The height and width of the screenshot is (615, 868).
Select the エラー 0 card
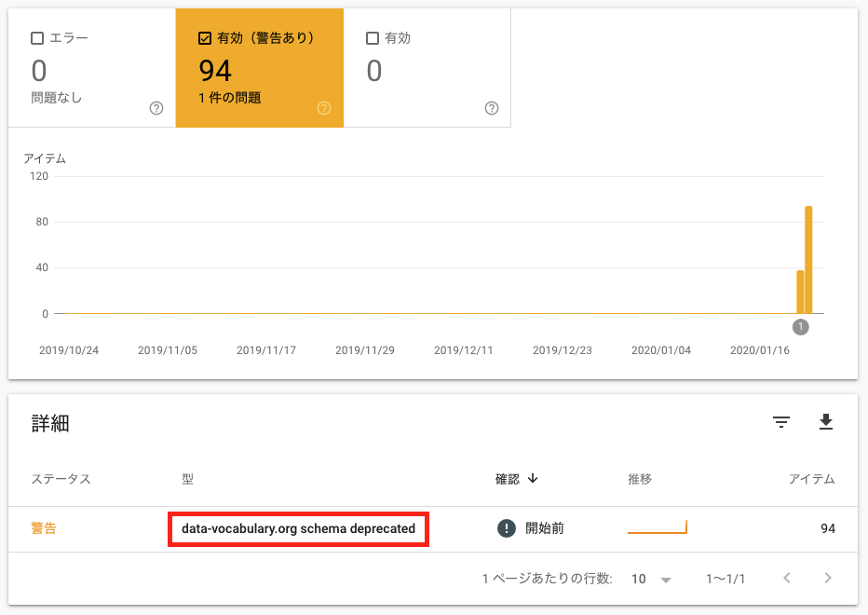coord(92,68)
